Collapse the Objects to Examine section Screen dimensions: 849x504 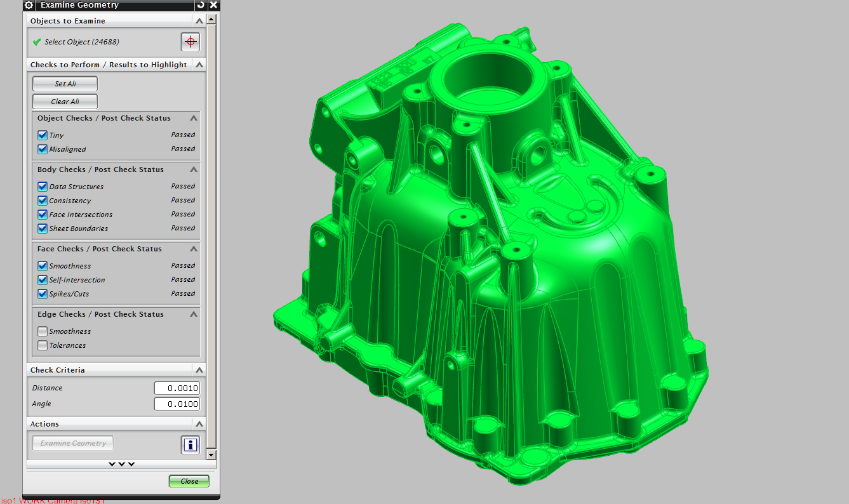[x=199, y=21]
